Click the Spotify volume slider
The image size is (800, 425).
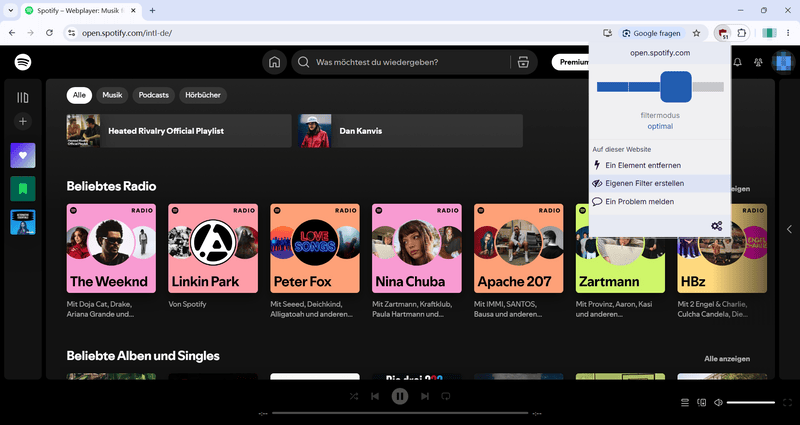751,403
